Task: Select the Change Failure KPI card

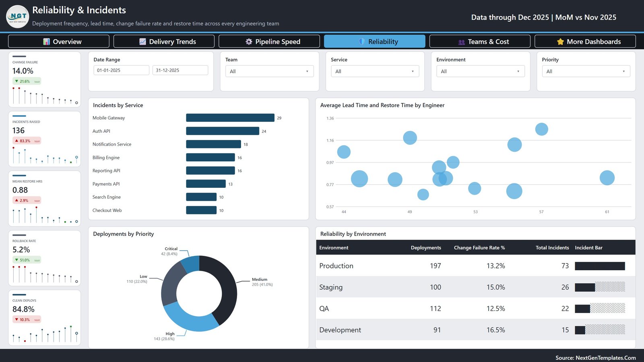Action: (x=45, y=80)
